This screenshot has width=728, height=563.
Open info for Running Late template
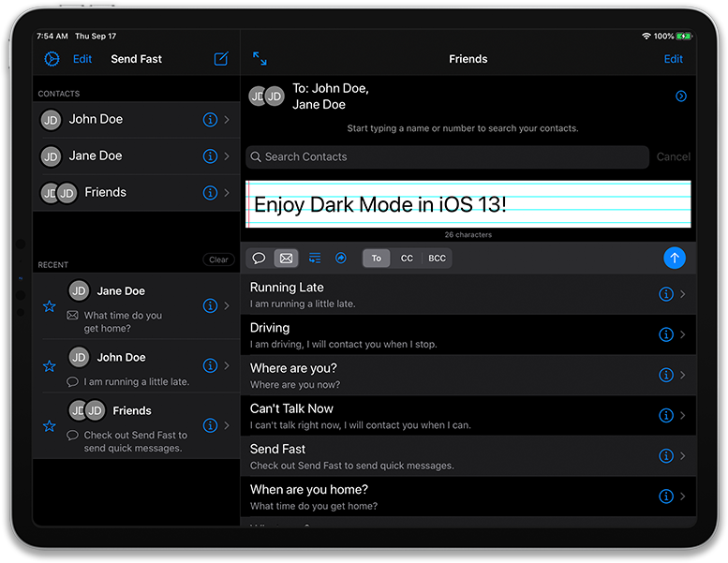666,294
